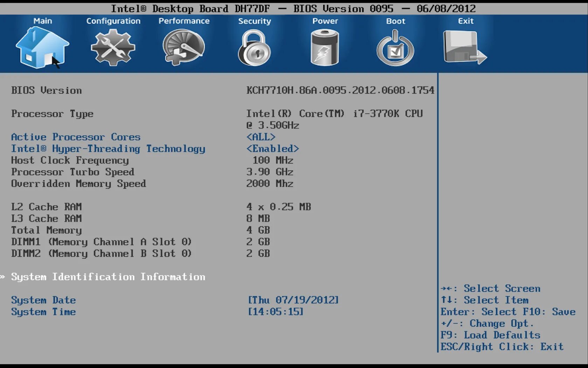Screen dimensions: 588x368
Task: Click the Overridden Memory Speed label
Action: (78, 184)
